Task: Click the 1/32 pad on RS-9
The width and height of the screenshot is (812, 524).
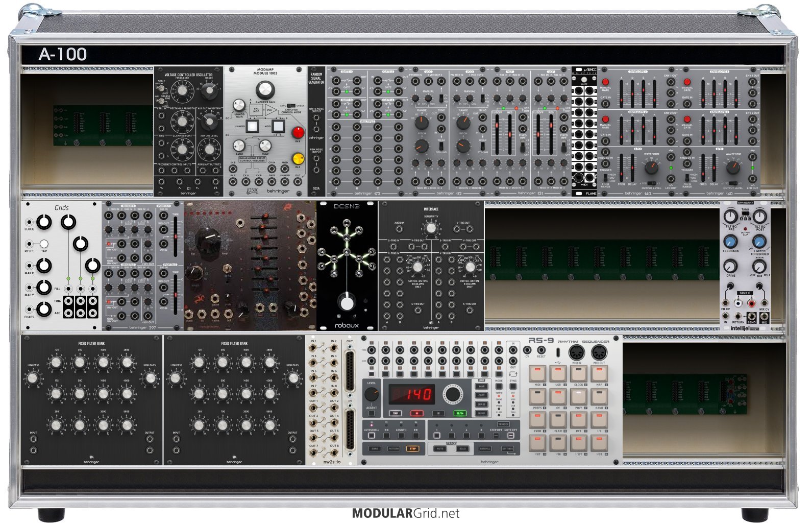Action: click(599, 443)
